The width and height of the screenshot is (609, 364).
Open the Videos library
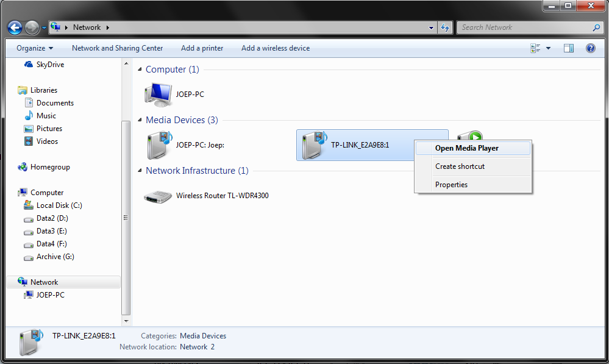(x=47, y=141)
